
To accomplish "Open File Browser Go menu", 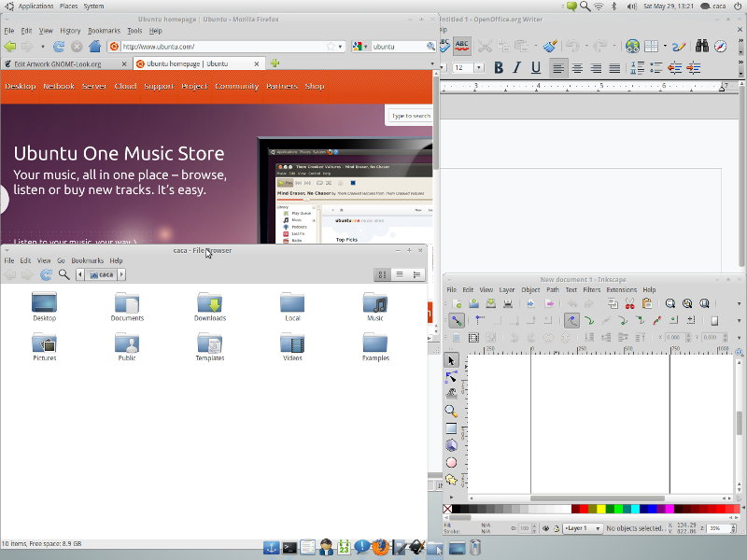I will (61, 260).
